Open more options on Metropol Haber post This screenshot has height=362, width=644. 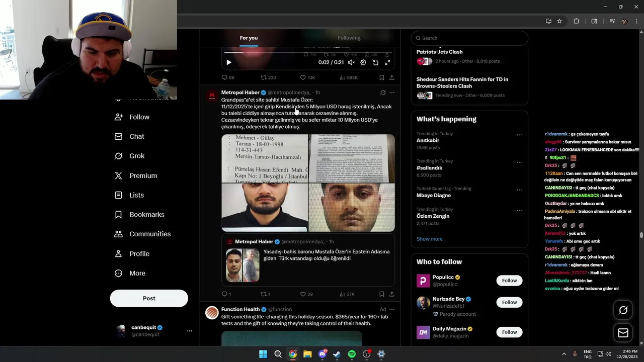(392, 93)
